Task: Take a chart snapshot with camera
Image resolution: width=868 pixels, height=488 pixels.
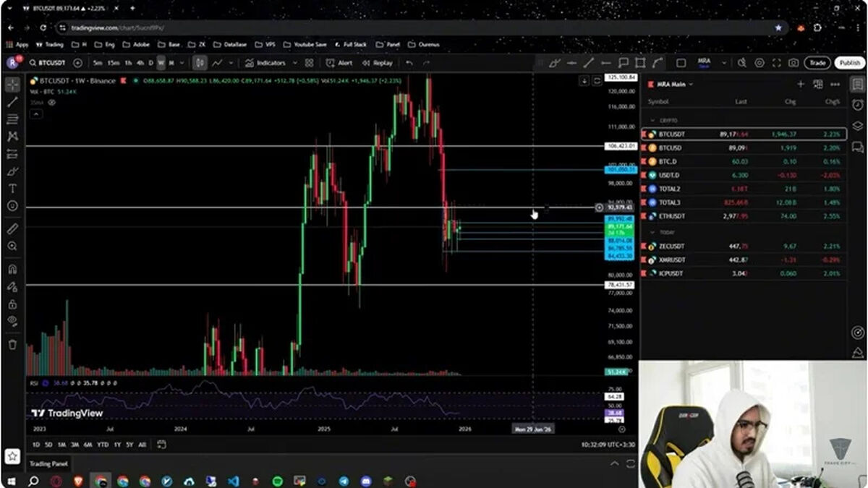Action: coord(793,63)
